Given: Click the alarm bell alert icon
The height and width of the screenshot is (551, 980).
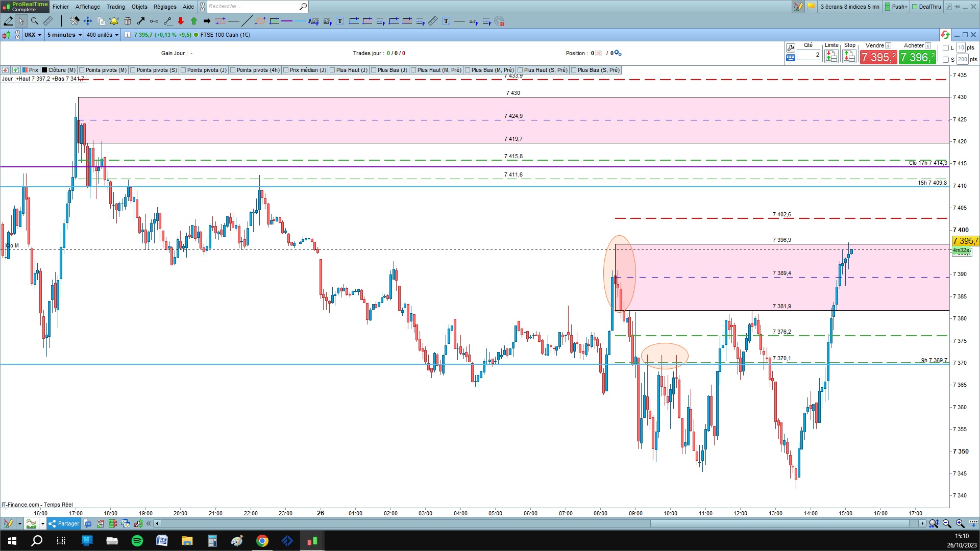Looking at the screenshot, I should coord(114,21).
